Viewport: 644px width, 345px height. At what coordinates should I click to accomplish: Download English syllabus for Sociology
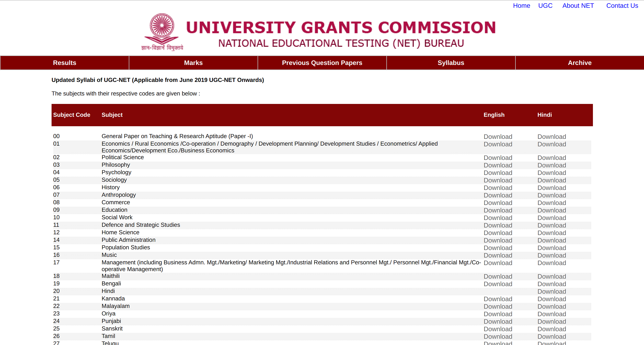point(498,180)
